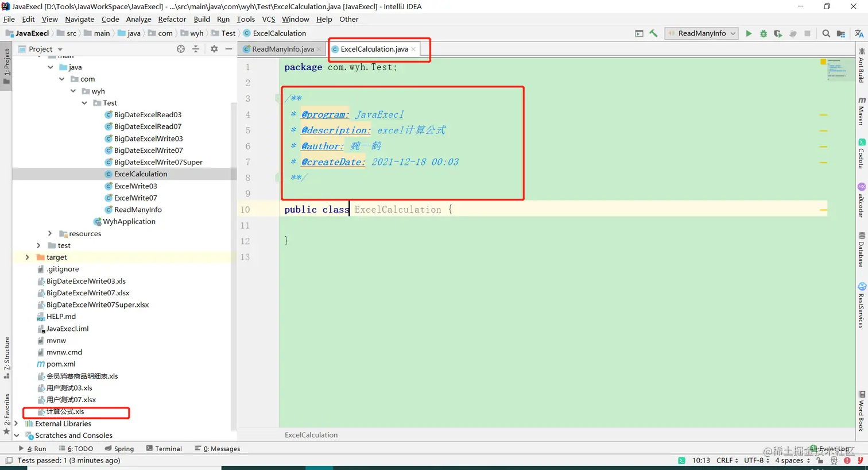Screen dimensions: 868x470
Task: Expand External Libraries node
Action: (x=16, y=423)
